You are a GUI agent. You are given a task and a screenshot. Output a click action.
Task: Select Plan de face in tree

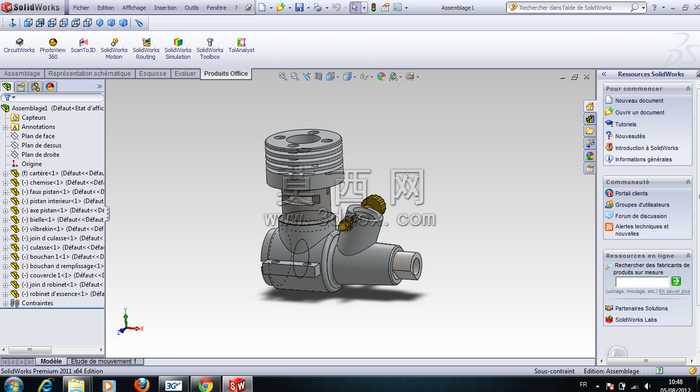click(38, 136)
